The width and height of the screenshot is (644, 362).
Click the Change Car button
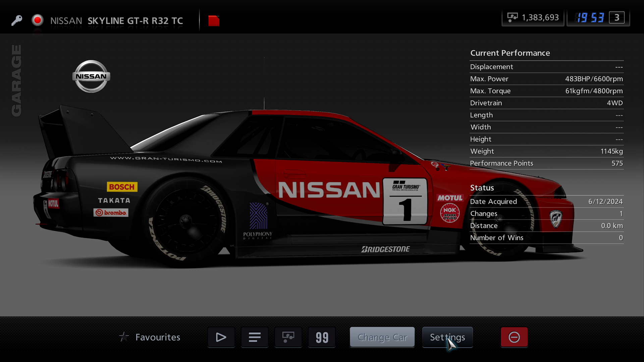382,337
